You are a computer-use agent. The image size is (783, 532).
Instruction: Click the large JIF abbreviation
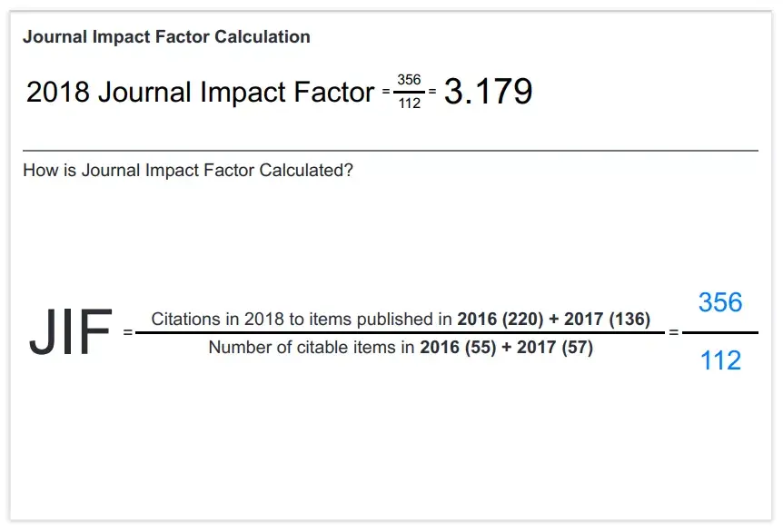[71, 332]
